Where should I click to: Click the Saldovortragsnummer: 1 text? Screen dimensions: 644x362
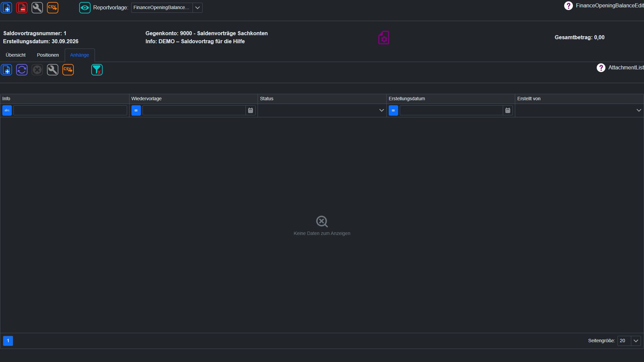35,34
